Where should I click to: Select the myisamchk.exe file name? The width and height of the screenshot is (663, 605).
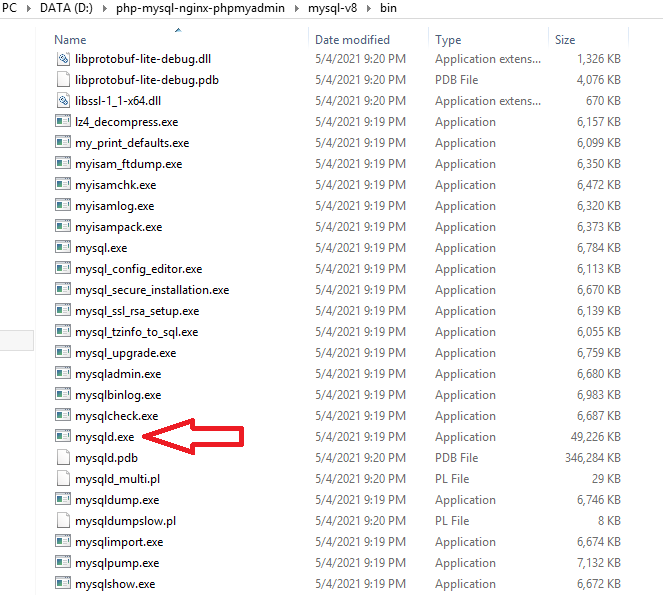coord(115,185)
